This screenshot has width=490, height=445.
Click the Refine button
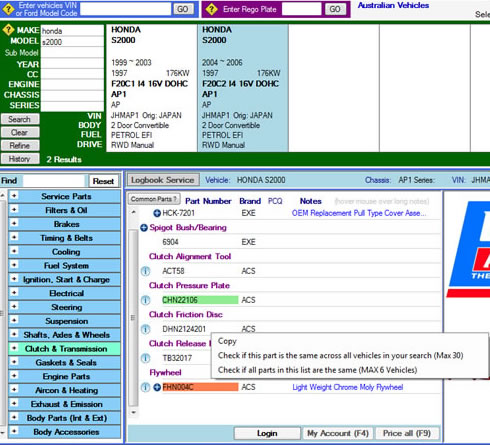[x=20, y=146]
